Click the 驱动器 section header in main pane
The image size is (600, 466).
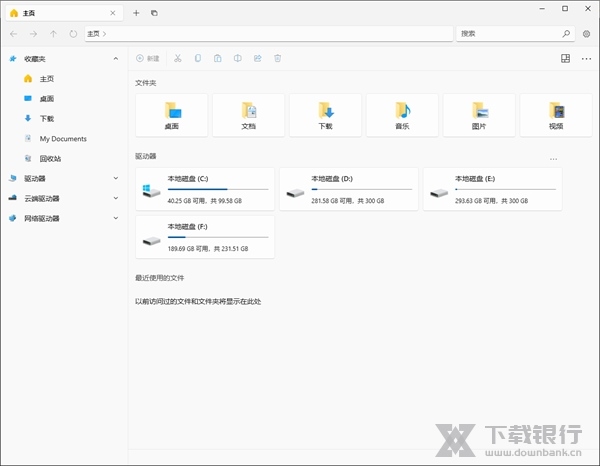(x=145, y=156)
